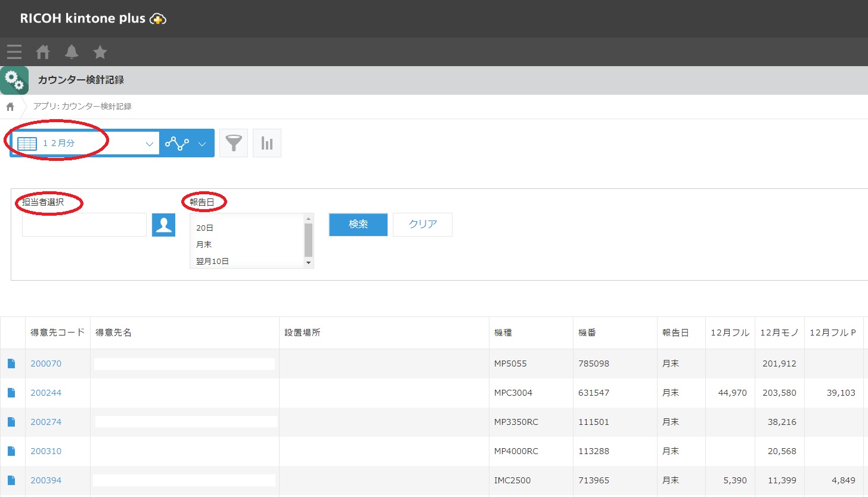The height and width of the screenshot is (497, 868).
Task: Click the 検索 search button
Action: (358, 225)
